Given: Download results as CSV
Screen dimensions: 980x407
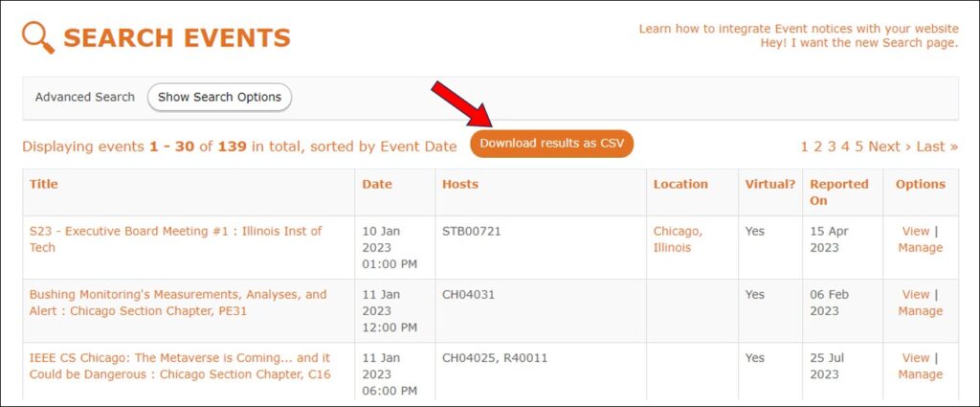Looking at the screenshot, I should pyautogui.click(x=552, y=144).
